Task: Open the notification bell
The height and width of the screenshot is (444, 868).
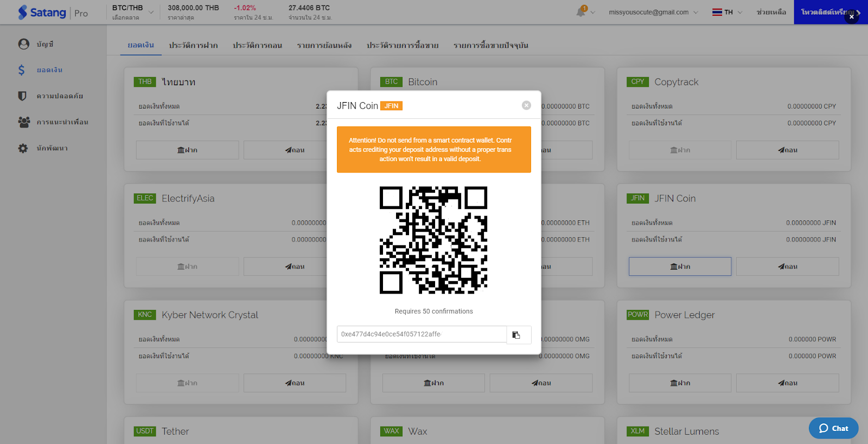Action: click(581, 11)
